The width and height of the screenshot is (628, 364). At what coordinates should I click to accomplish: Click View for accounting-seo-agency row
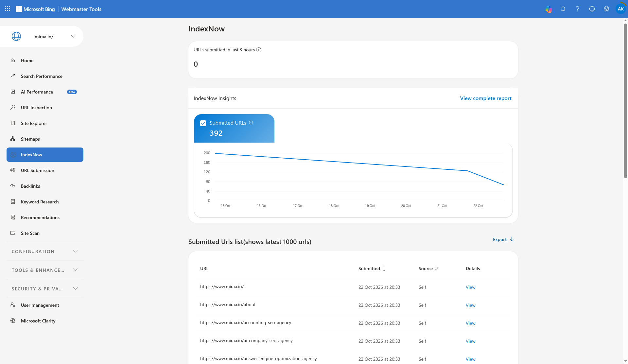coord(470,323)
